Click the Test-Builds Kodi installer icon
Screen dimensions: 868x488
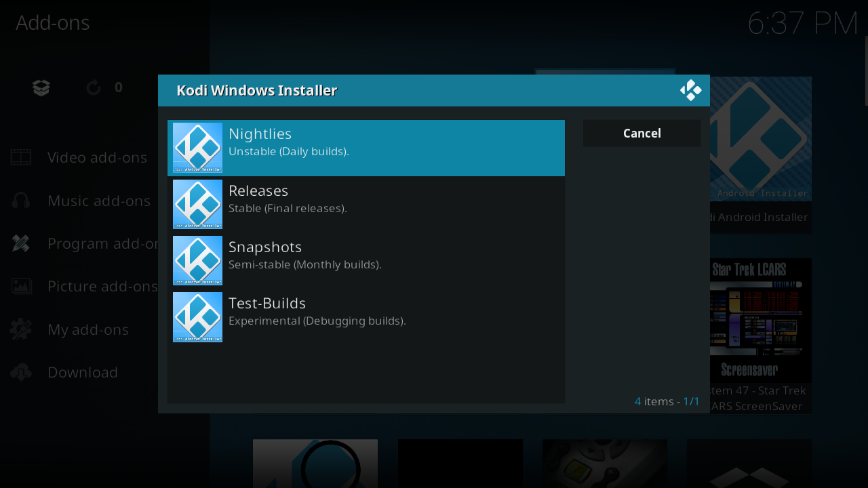pyautogui.click(x=197, y=317)
